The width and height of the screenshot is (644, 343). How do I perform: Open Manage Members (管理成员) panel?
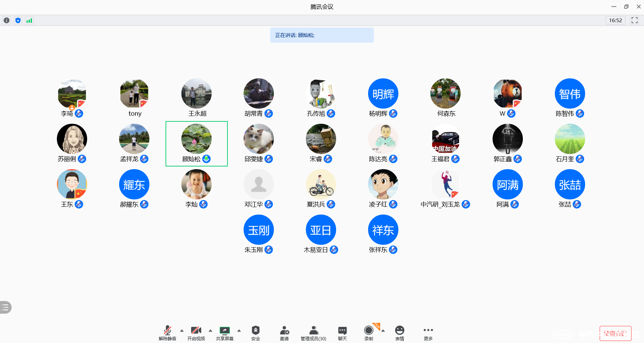click(313, 333)
